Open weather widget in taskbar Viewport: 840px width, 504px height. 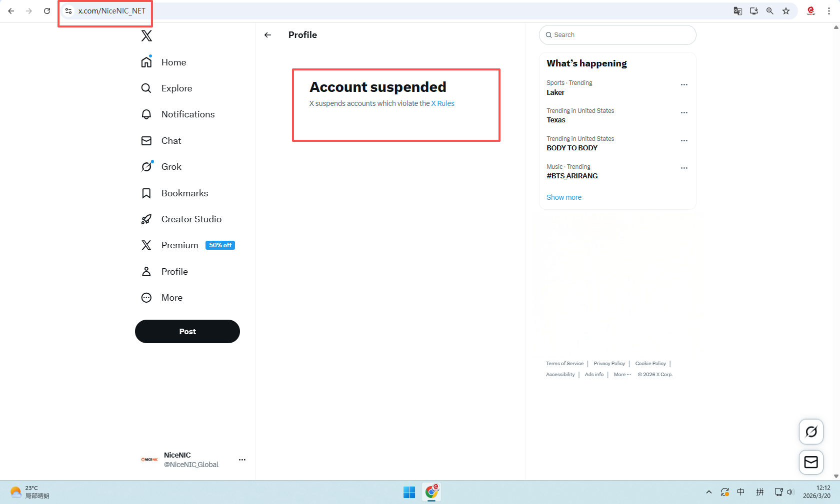pyautogui.click(x=30, y=493)
